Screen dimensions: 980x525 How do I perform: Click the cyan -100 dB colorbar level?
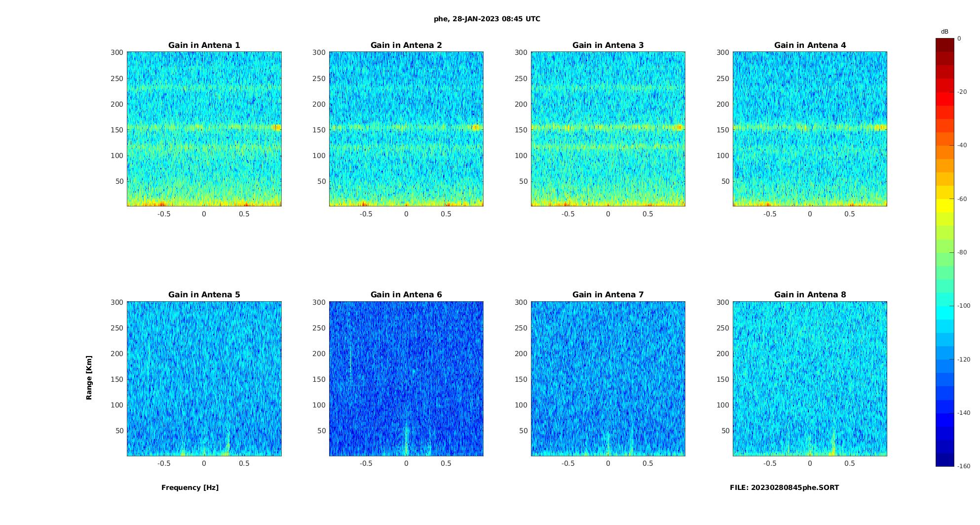click(945, 306)
